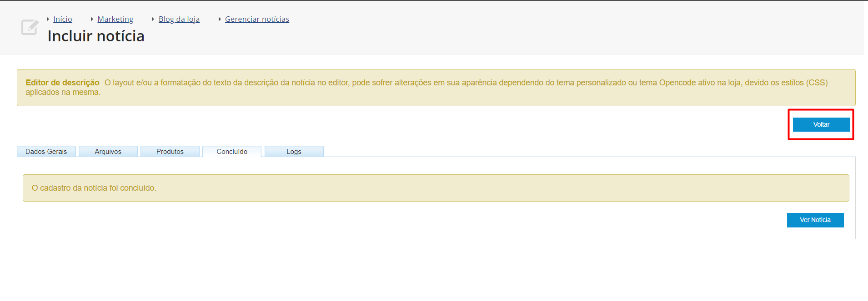Click the edit pencil icon beside page title
This screenshot has width=868, height=301.
[30, 27]
